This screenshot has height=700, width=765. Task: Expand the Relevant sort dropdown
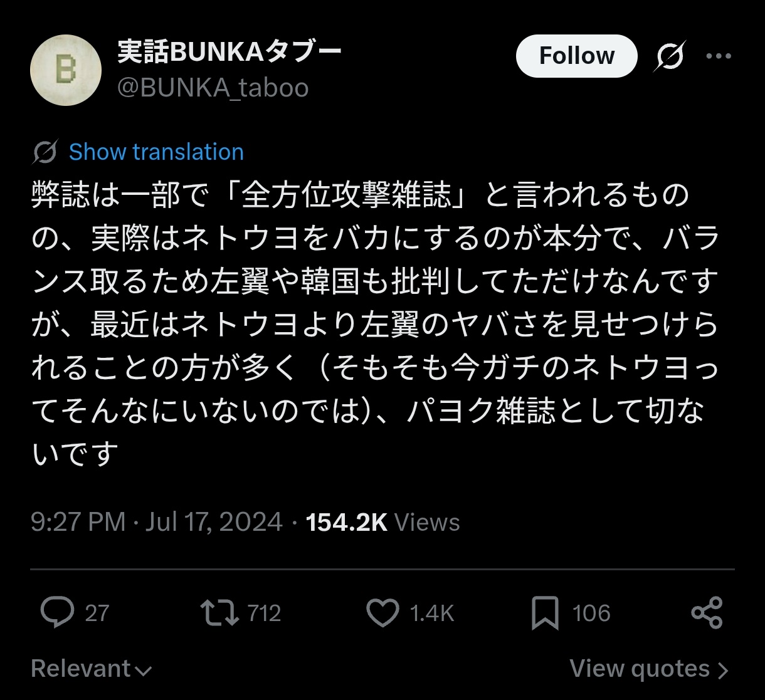tap(92, 669)
